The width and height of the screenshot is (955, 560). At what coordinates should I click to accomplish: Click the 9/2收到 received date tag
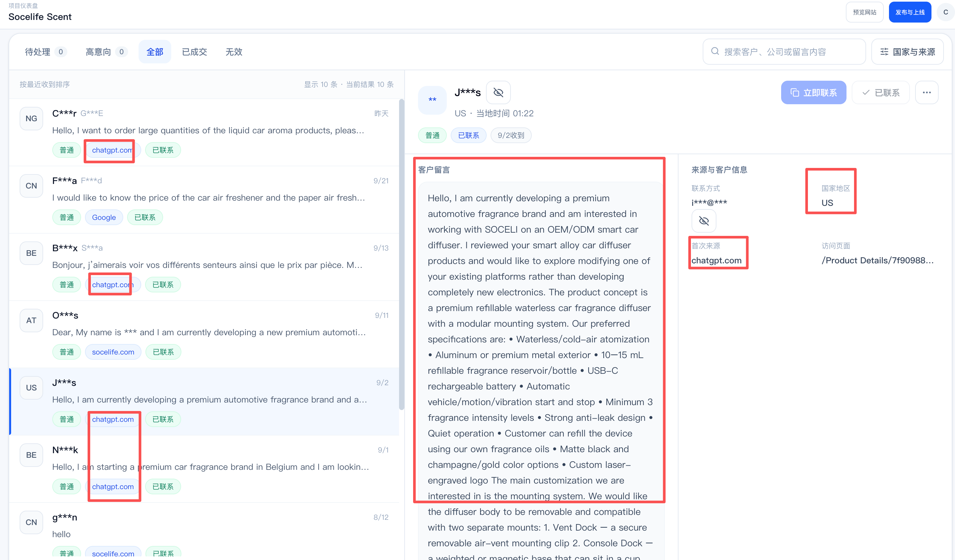pos(511,135)
